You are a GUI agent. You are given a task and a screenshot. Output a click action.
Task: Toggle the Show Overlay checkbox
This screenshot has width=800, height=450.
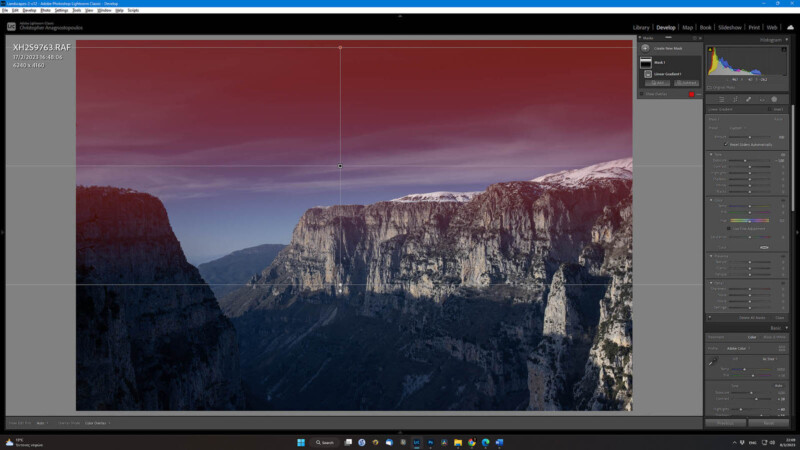643,94
